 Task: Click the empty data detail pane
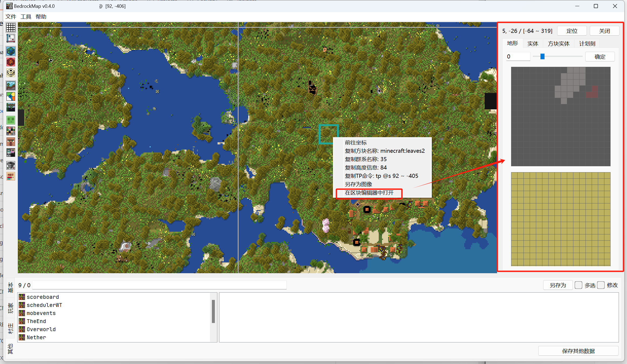(x=419, y=317)
